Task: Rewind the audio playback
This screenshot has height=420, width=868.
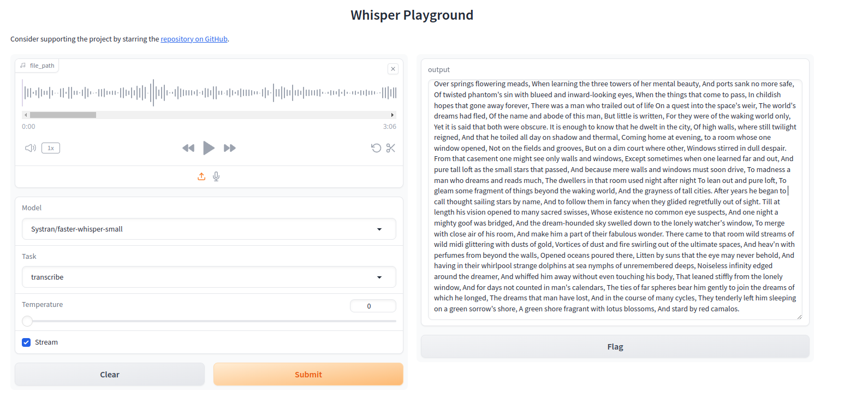Action: [x=188, y=148]
